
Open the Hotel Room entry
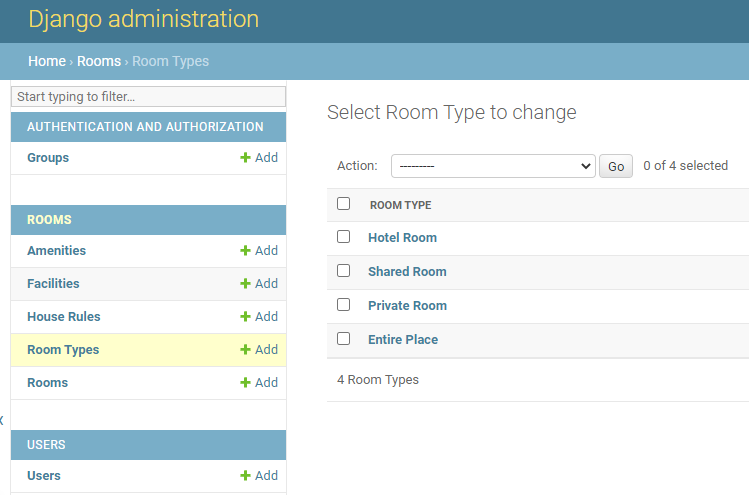pos(402,237)
